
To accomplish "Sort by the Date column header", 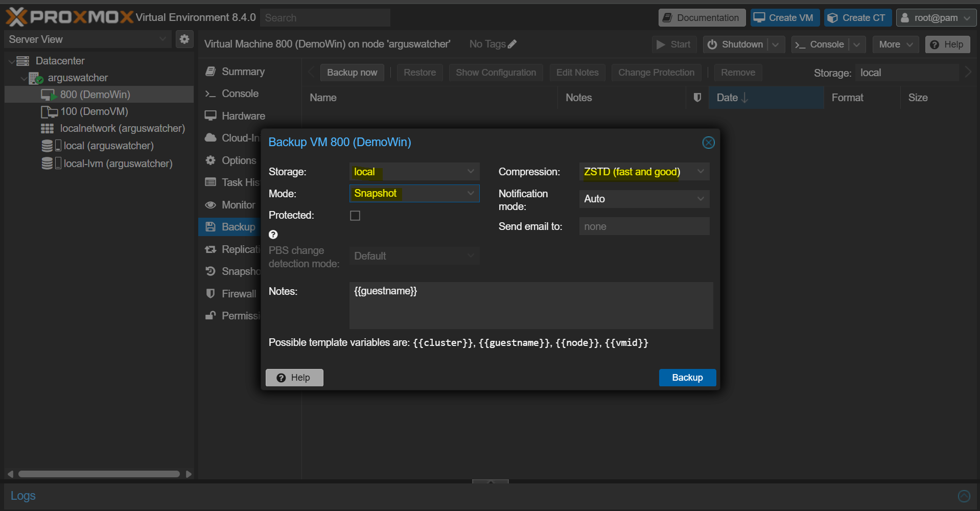I will click(766, 98).
